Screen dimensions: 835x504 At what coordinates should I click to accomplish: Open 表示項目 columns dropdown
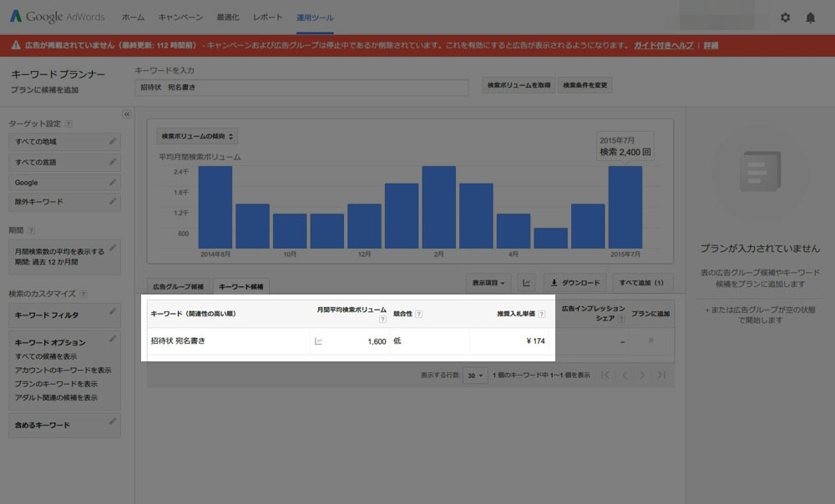click(x=488, y=283)
